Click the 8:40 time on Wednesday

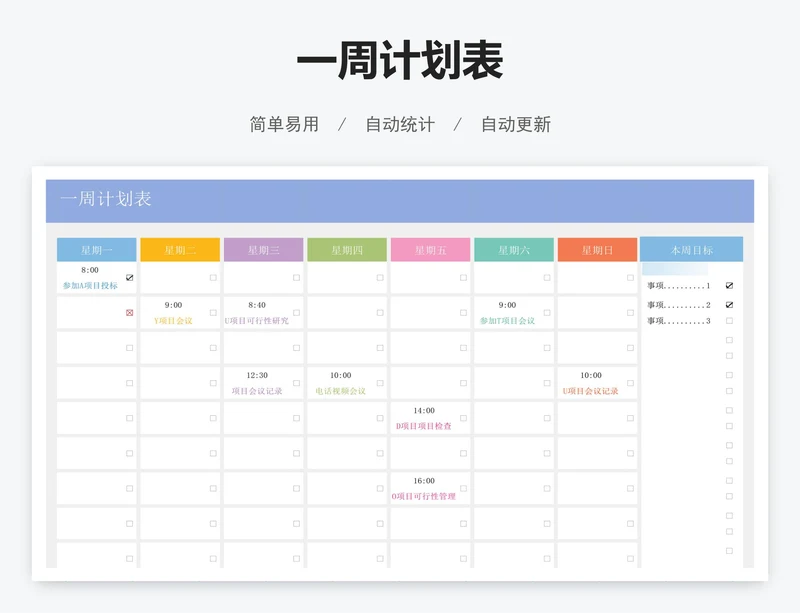click(257, 305)
